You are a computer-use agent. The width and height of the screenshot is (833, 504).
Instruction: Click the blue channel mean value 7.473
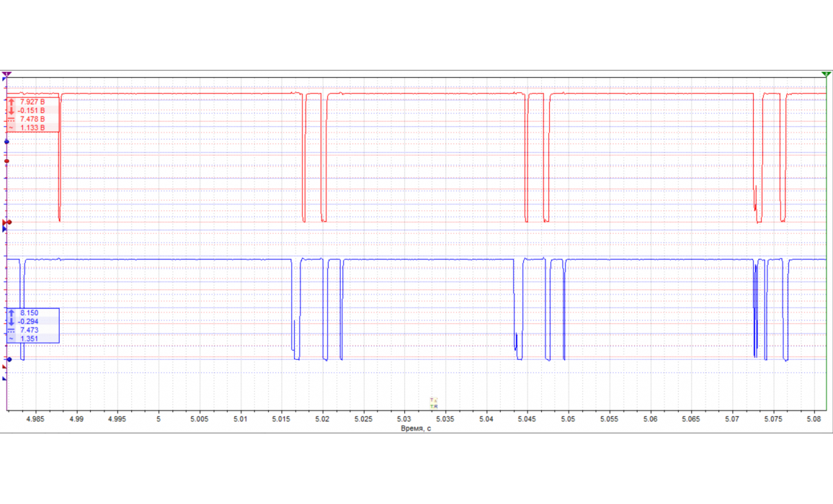click(30, 330)
